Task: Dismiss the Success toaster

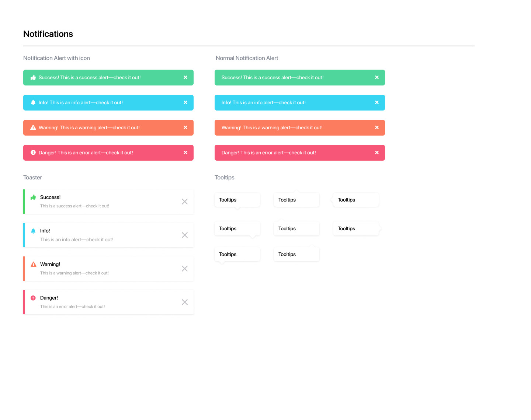Action: pos(185,202)
